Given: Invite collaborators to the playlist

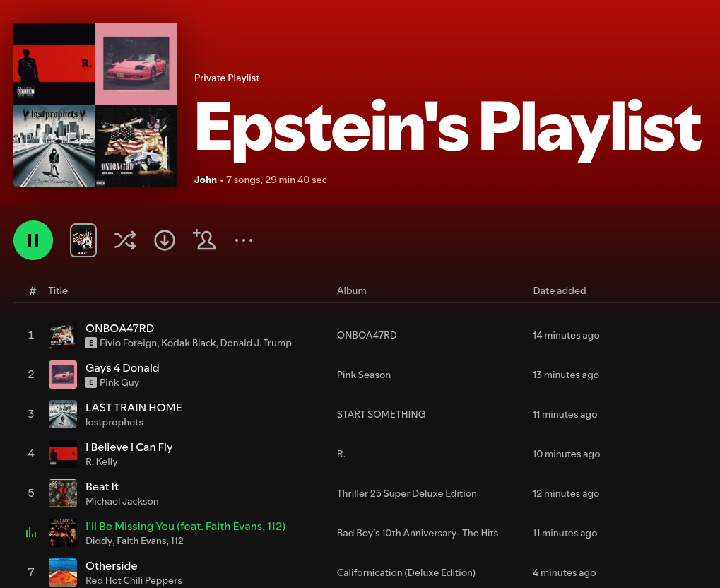Looking at the screenshot, I should tap(204, 240).
